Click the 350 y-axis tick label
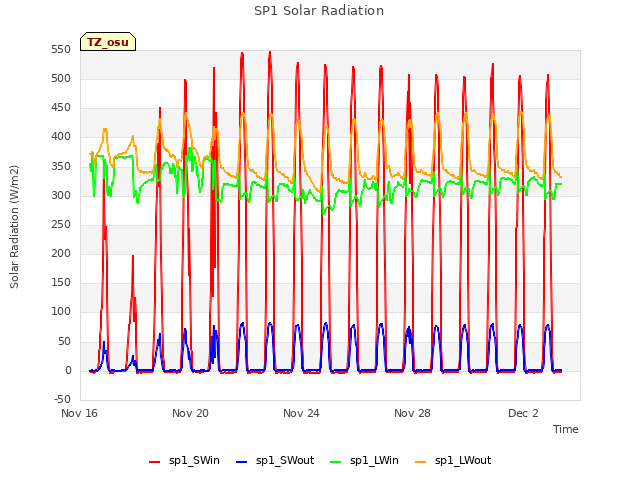The width and height of the screenshot is (640, 480). pos(61,166)
